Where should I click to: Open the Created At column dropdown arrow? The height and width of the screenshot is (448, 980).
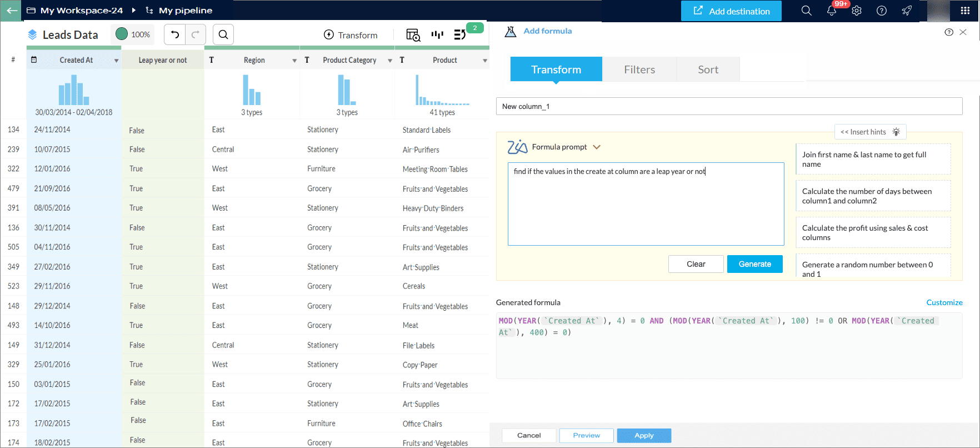[116, 61]
